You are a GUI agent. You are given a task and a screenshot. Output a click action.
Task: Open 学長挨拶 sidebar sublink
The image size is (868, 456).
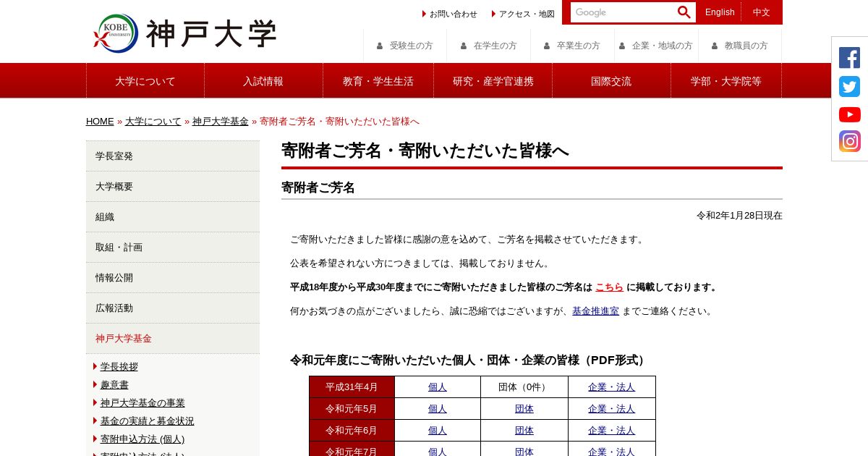(x=119, y=366)
